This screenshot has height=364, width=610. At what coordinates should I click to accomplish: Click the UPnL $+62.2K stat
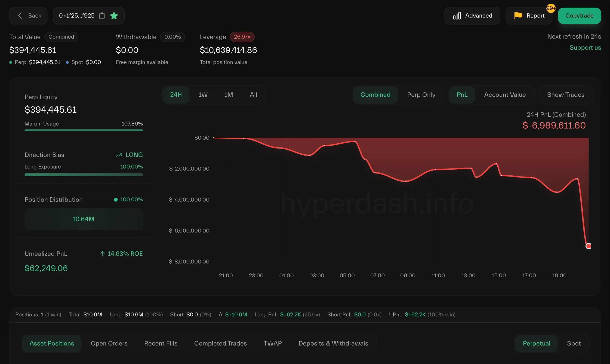(422, 315)
